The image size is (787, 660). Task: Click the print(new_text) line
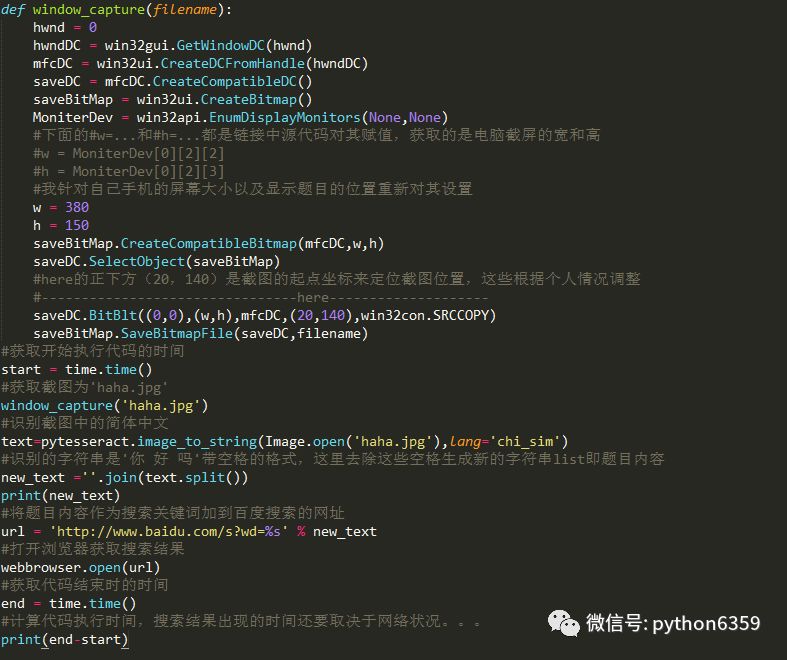coord(60,495)
